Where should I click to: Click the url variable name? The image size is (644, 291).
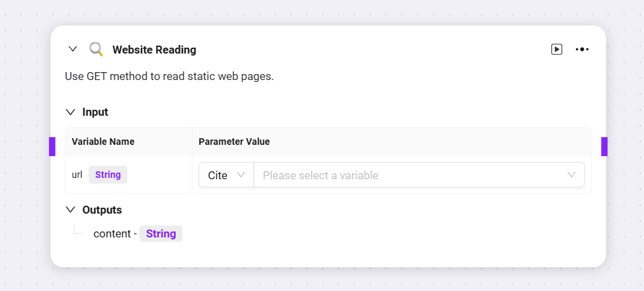(x=77, y=175)
